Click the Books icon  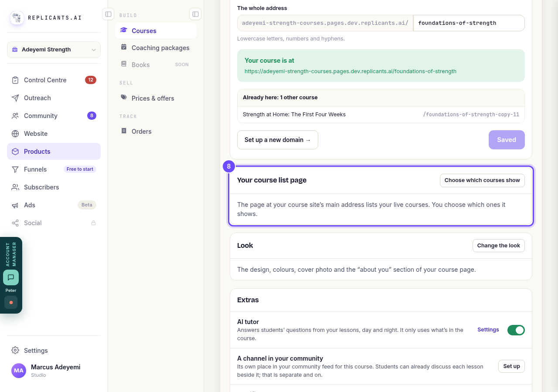(x=124, y=64)
